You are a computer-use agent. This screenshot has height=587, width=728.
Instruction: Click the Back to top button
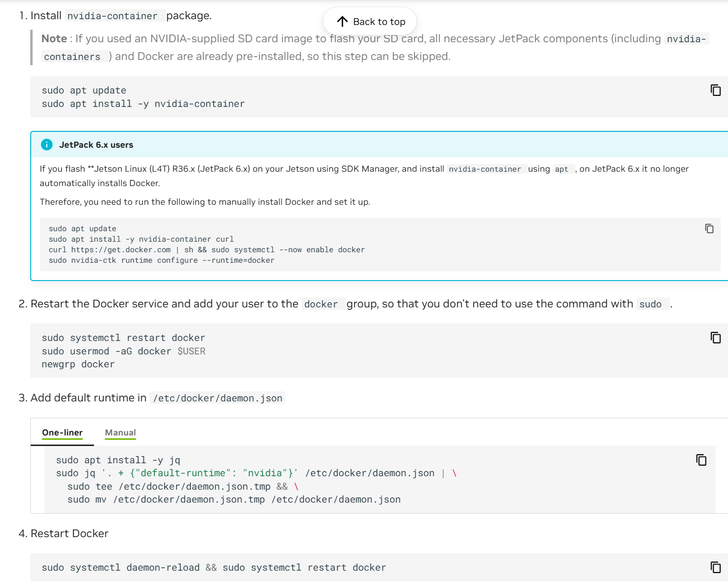370,22
